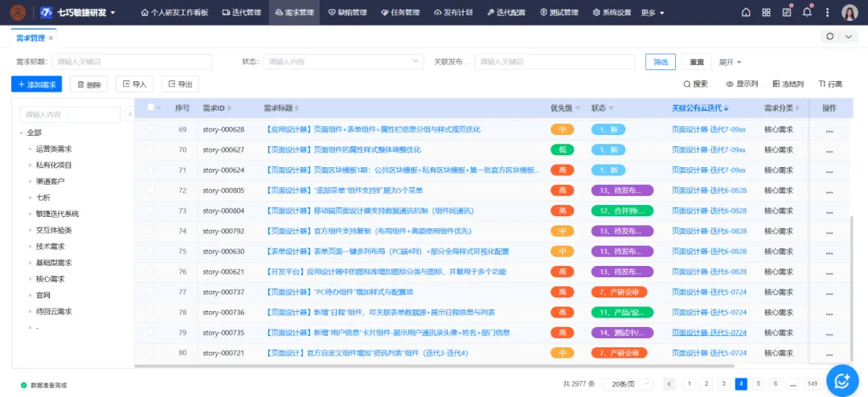Open the app grid icon in header
Viewport: 868px width, 397px height.
point(766,13)
